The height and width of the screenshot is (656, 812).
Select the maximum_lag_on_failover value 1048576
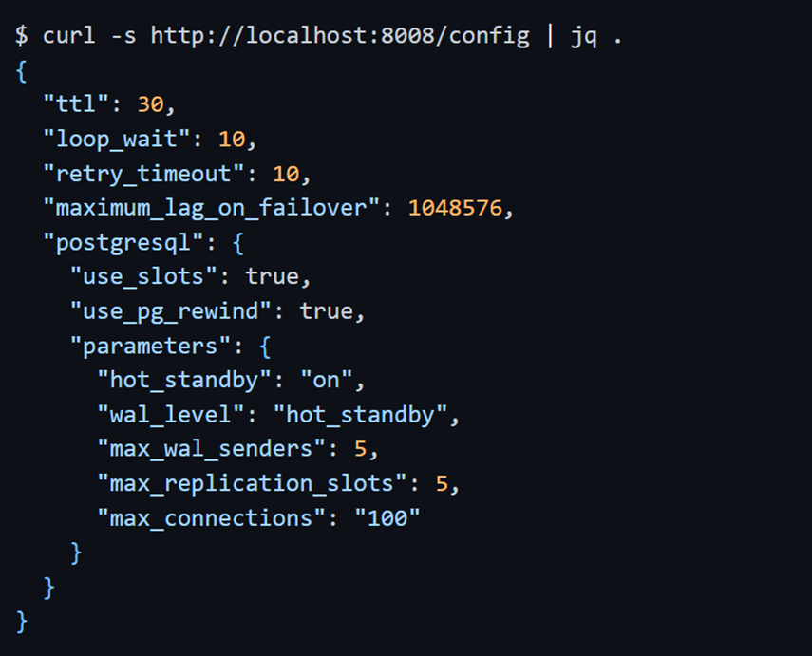pyautogui.click(x=455, y=208)
